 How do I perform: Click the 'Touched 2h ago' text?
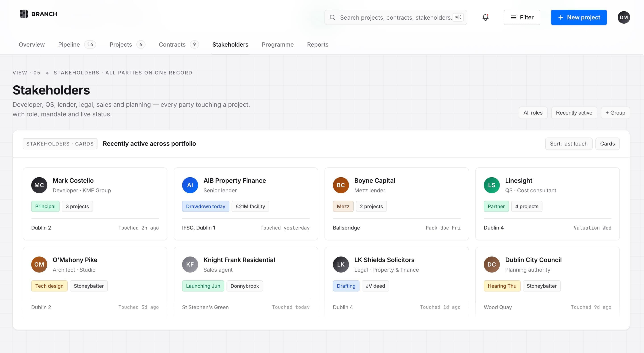138,228
